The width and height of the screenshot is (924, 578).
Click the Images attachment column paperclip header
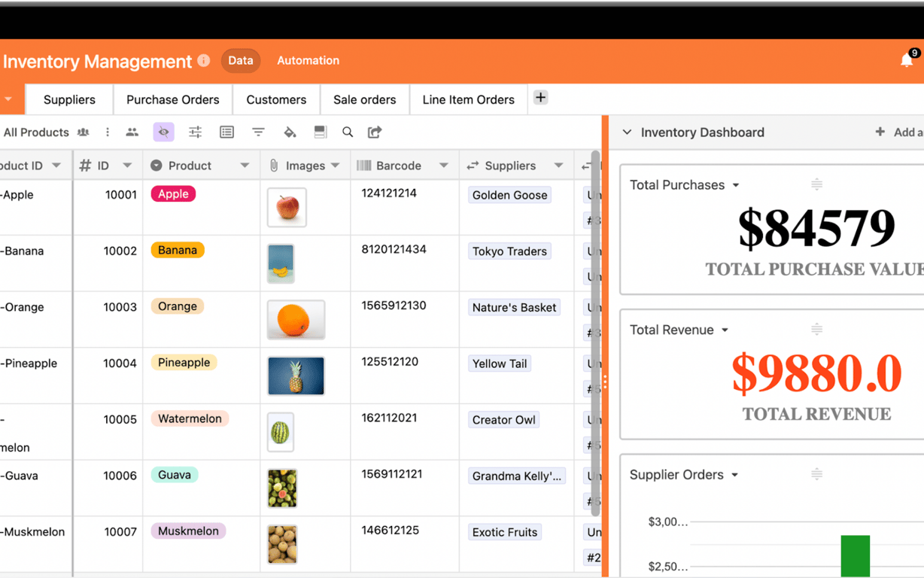(273, 165)
